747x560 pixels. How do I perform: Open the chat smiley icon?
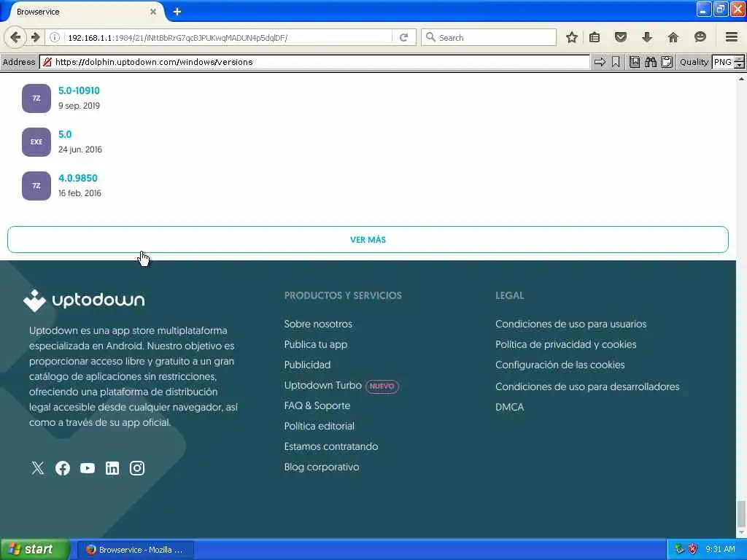700,37
